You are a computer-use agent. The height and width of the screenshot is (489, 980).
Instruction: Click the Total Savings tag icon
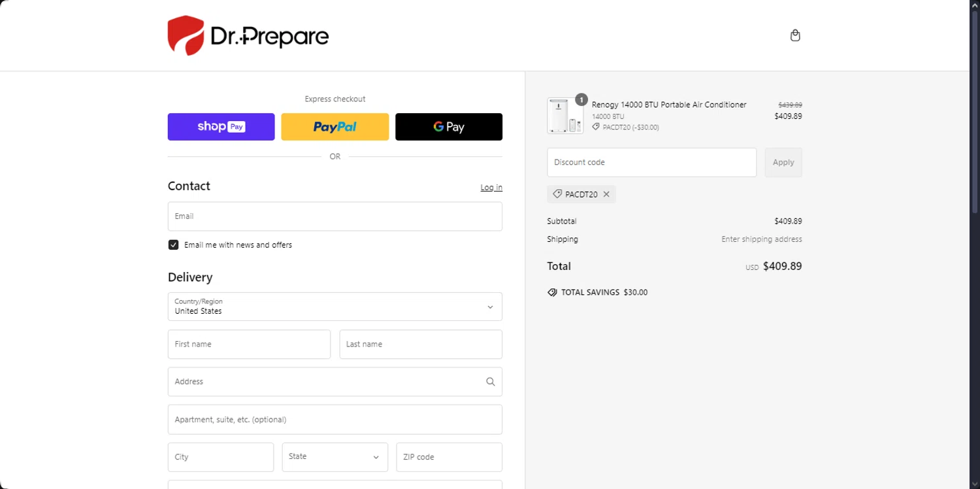(x=552, y=292)
